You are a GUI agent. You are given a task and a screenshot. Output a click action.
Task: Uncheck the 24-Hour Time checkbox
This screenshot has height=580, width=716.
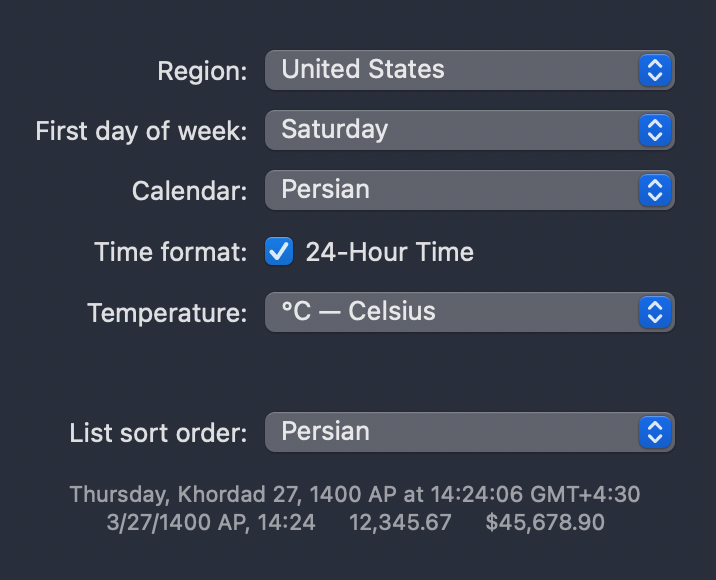click(x=279, y=252)
